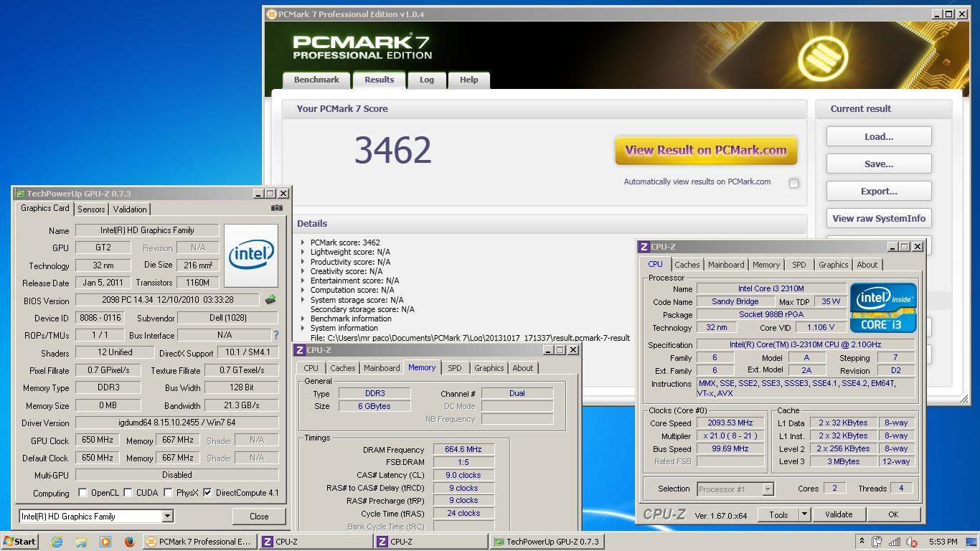Switch to the Sensors tab in GPU-Z
This screenshot has height=551, width=980.
click(x=91, y=209)
